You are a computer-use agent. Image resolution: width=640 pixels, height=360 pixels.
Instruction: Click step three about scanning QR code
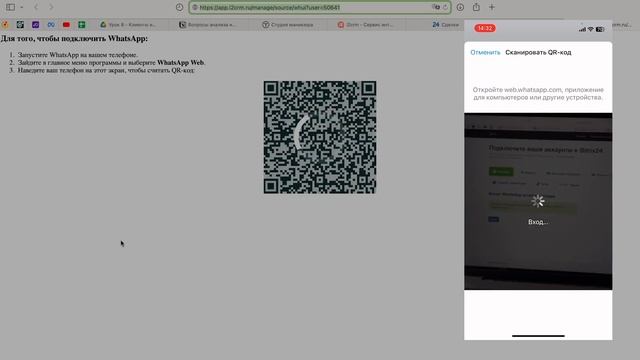point(106,70)
